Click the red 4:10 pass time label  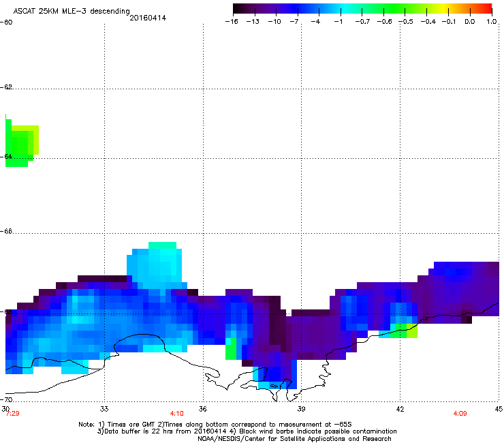[177, 414]
